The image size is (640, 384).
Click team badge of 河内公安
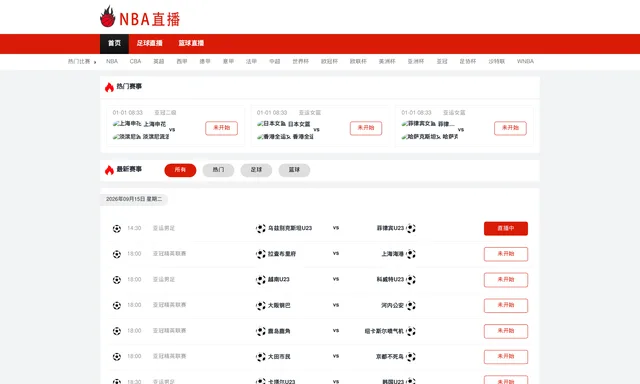pyautogui.click(x=411, y=305)
